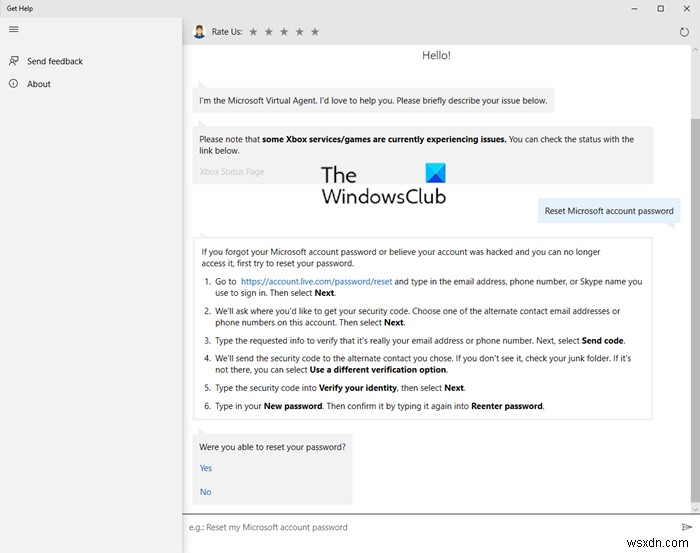Image resolution: width=700 pixels, height=553 pixels.
Task: Click 'Reenter password' text in step 6
Action: pos(507,406)
